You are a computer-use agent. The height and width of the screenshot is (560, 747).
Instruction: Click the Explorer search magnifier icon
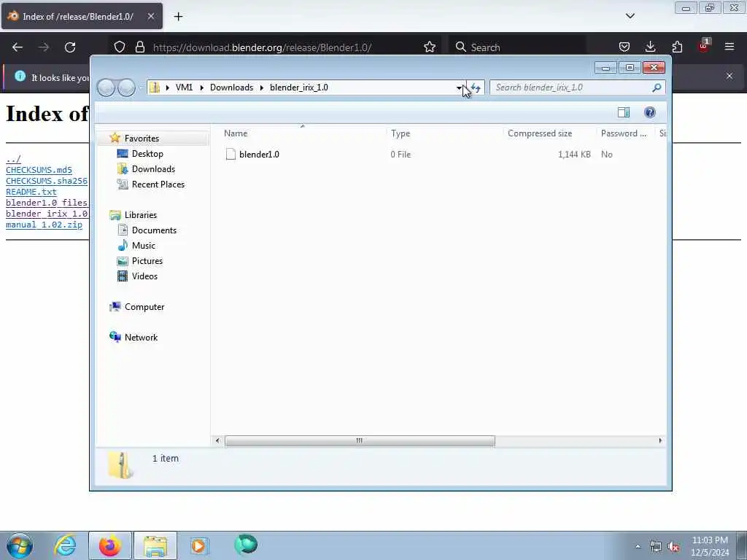pyautogui.click(x=657, y=87)
